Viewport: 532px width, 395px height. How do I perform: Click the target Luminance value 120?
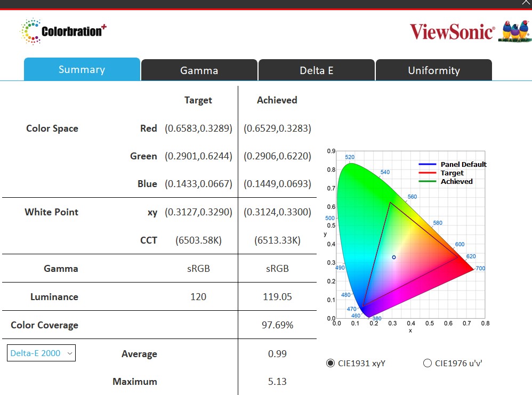click(x=198, y=297)
